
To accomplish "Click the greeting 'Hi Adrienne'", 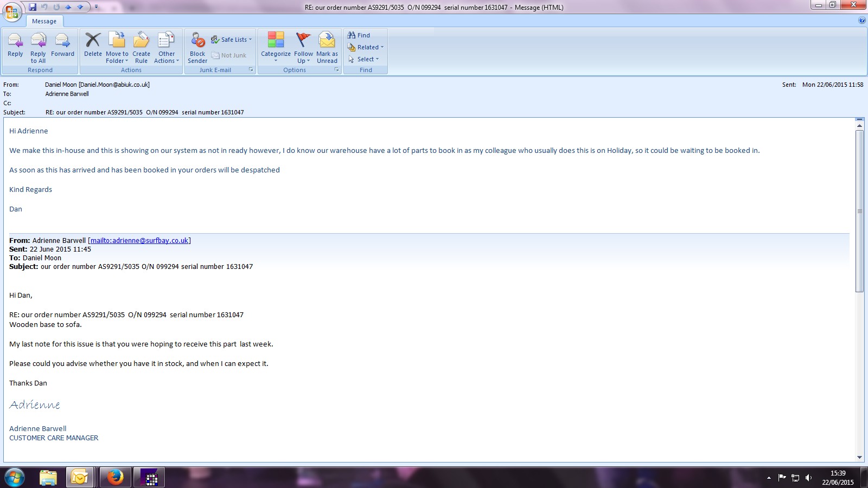I will (x=29, y=131).
